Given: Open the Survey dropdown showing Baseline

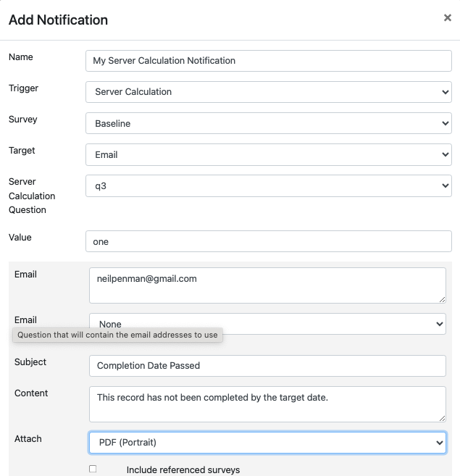Looking at the screenshot, I should coord(269,123).
